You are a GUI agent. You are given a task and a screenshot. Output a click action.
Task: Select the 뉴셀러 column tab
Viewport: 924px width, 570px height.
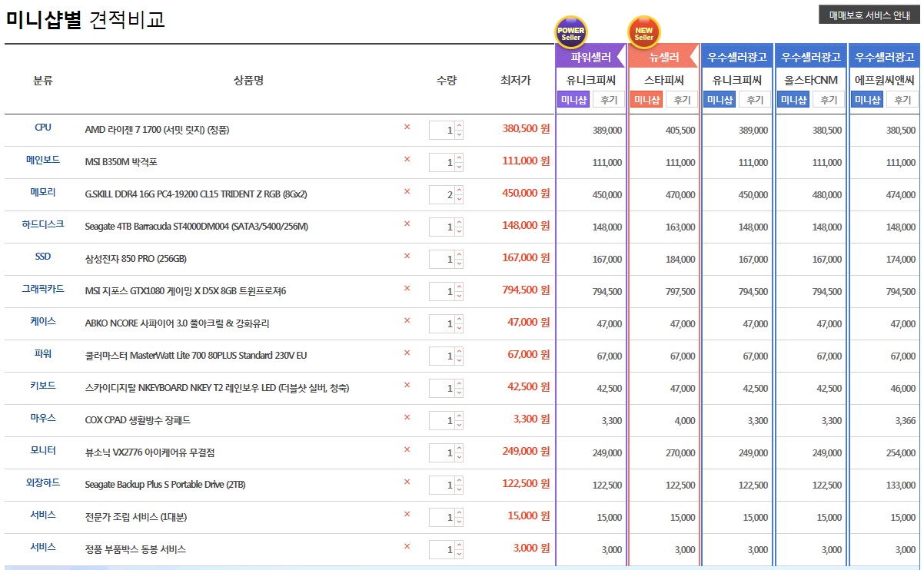click(x=663, y=57)
